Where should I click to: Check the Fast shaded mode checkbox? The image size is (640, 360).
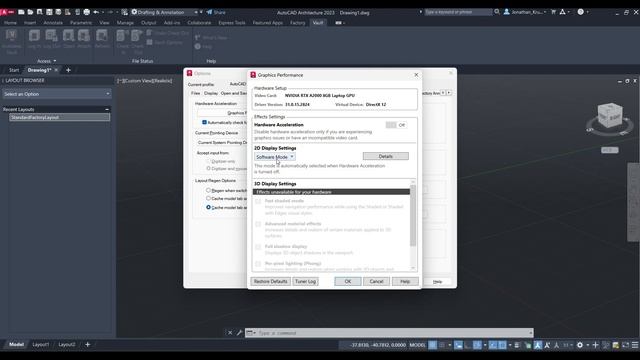point(258,201)
